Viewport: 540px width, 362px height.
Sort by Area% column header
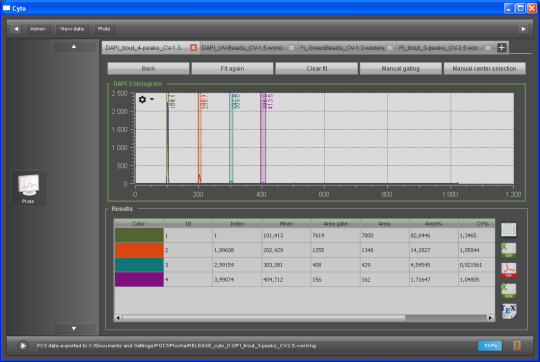pos(434,224)
